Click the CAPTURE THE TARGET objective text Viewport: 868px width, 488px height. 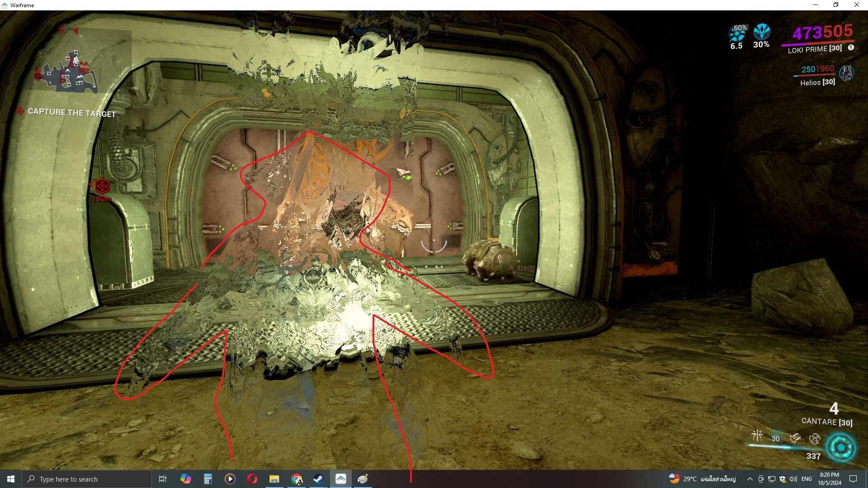(72, 113)
